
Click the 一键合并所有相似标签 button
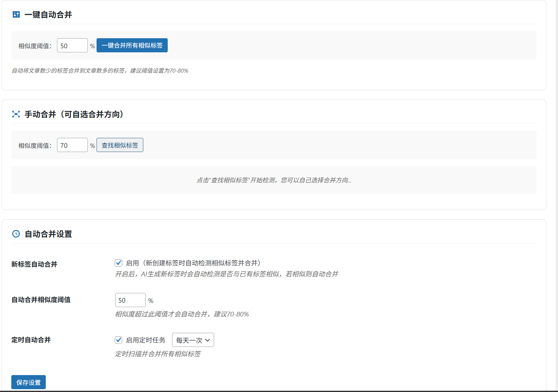point(132,45)
